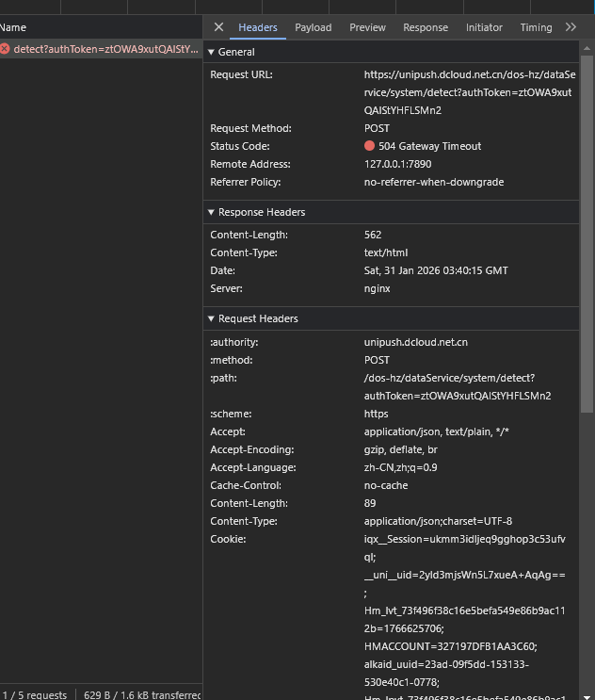Collapse the Response Headers section
The width and height of the screenshot is (595, 700).
tap(211, 212)
